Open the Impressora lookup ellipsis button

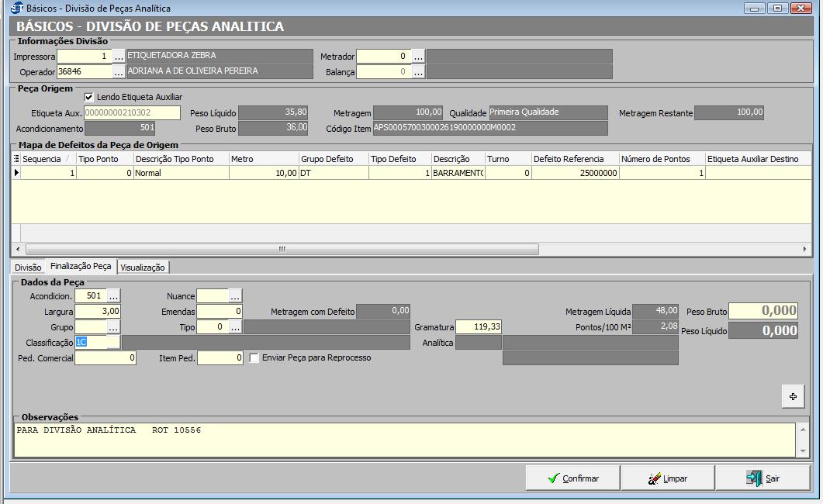click(x=119, y=57)
